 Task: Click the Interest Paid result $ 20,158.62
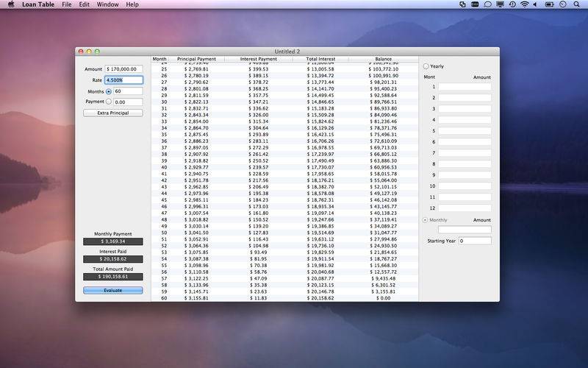(x=113, y=259)
